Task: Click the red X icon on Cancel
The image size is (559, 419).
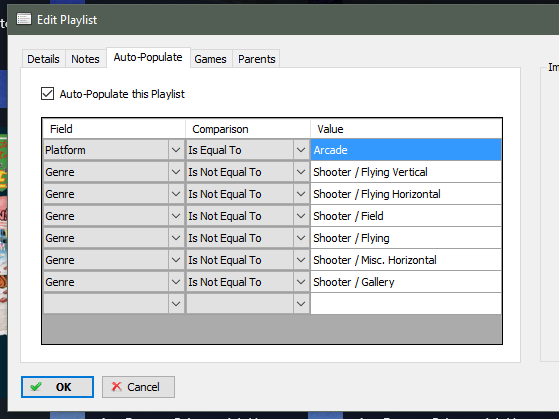Action: point(117,387)
